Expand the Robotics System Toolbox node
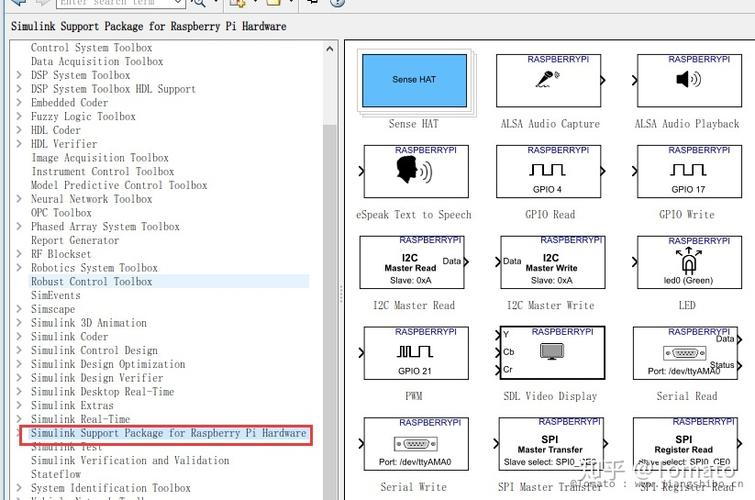Image resolution: width=755 pixels, height=500 pixels. [x=19, y=268]
